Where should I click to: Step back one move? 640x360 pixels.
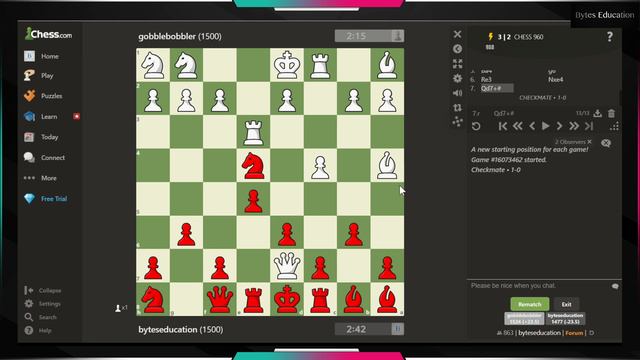pyautogui.click(x=532, y=126)
